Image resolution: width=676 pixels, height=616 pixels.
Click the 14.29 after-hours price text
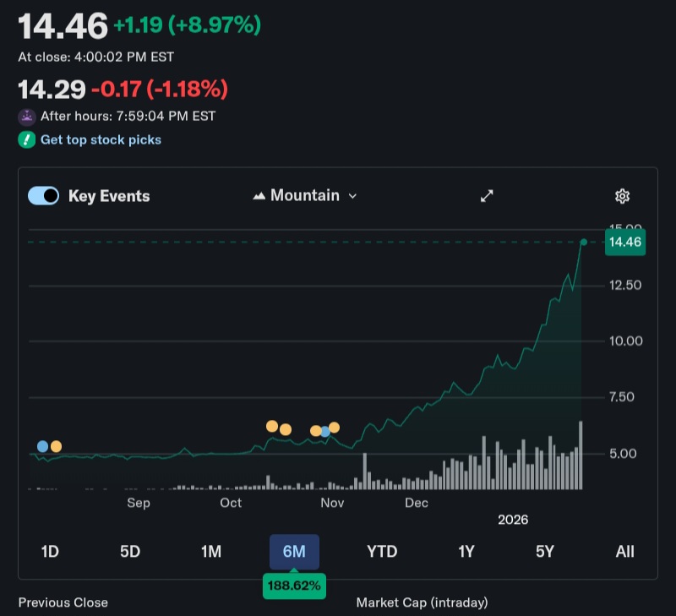52,90
